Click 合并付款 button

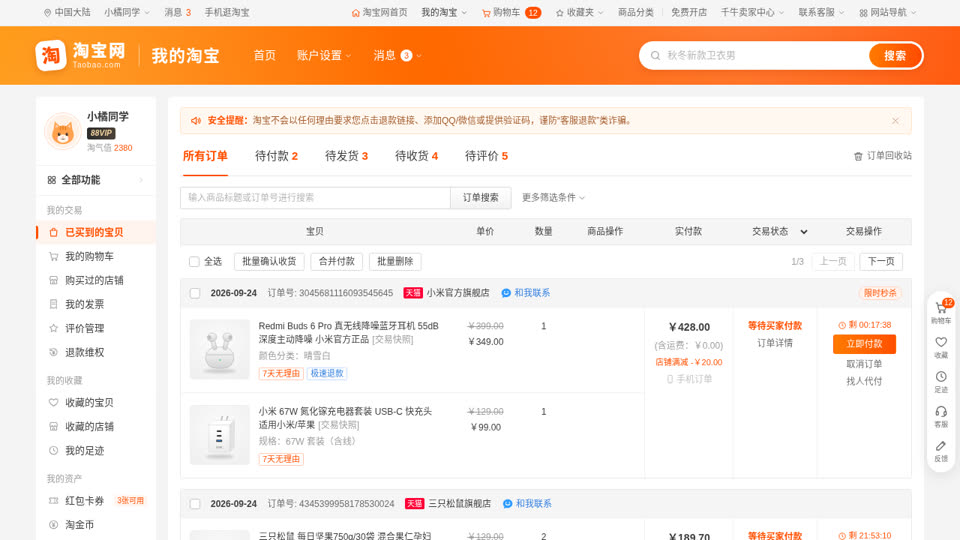tap(337, 261)
